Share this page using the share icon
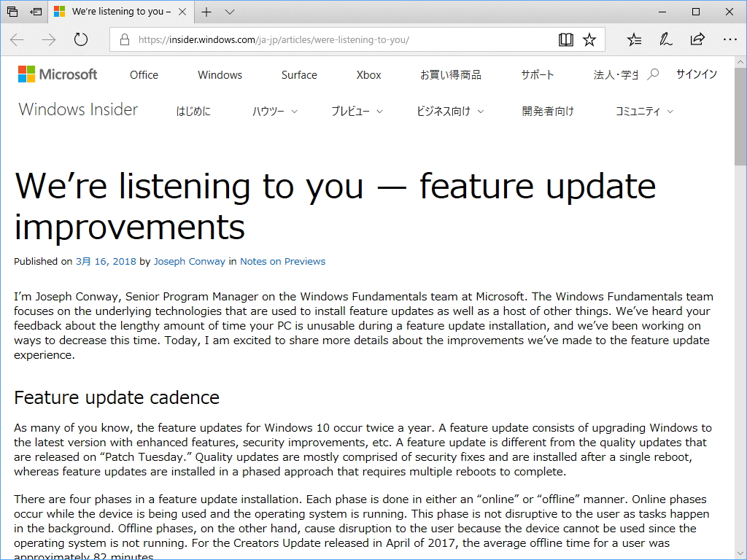Image resolution: width=747 pixels, height=560 pixels. (x=697, y=40)
